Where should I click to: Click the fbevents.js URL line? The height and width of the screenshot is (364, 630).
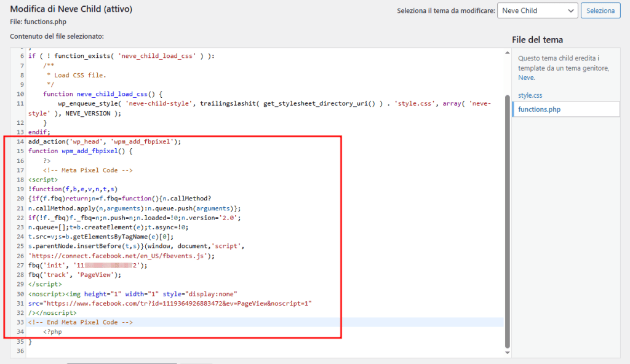click(121, 256)
